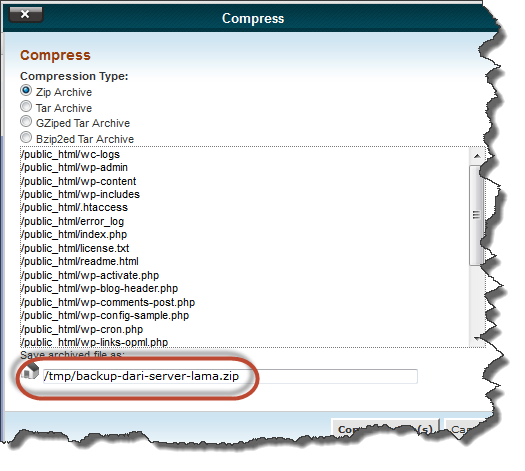The image size is (525, 471).
Task: Close the Compress dialog with X button
Action: pos(26,14)
